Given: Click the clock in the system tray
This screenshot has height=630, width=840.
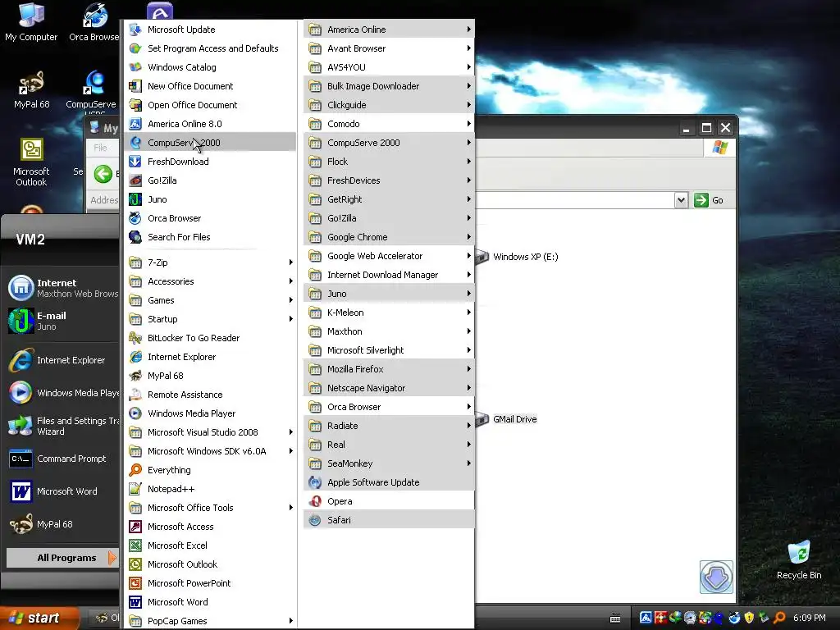Looking at the screenshot, I should [x=809, y=618].
